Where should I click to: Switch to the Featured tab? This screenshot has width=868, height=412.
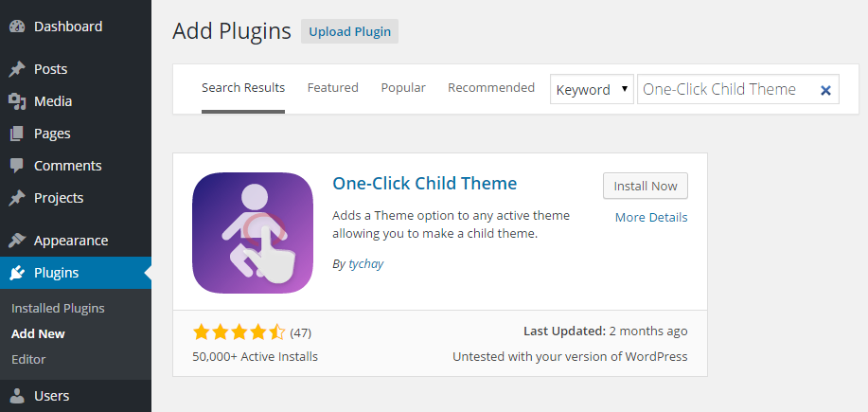(332, 87)
